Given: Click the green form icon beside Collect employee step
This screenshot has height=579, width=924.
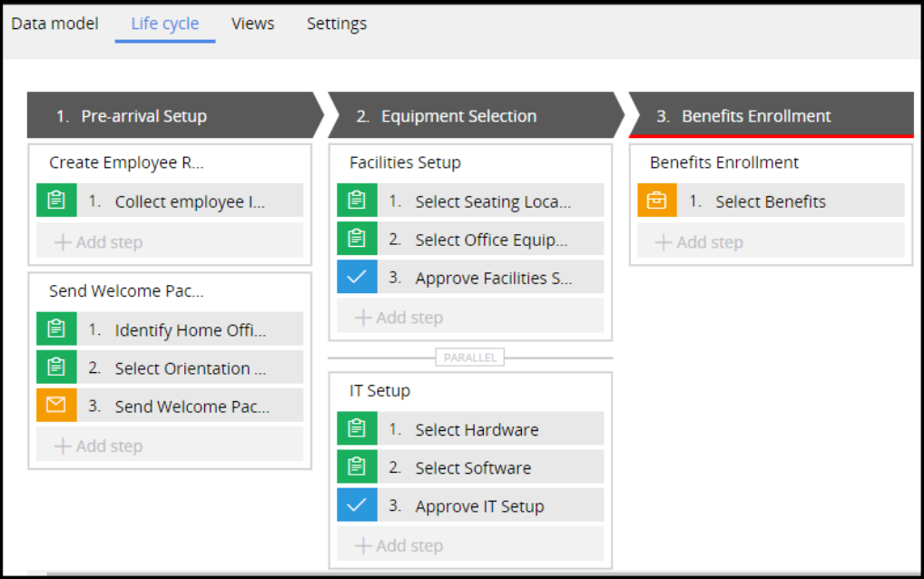Looking at the screenshot, I should [x=56, y=201].
